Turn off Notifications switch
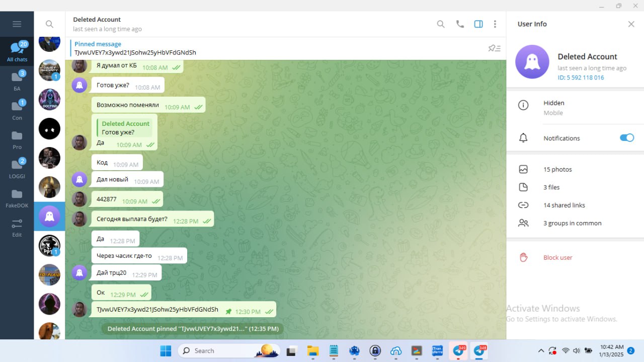This screenshot has height=362, width=644. [626, 138]
